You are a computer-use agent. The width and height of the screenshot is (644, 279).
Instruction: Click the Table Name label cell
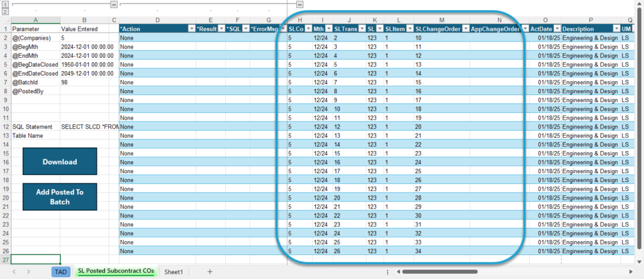pos(36,135)
